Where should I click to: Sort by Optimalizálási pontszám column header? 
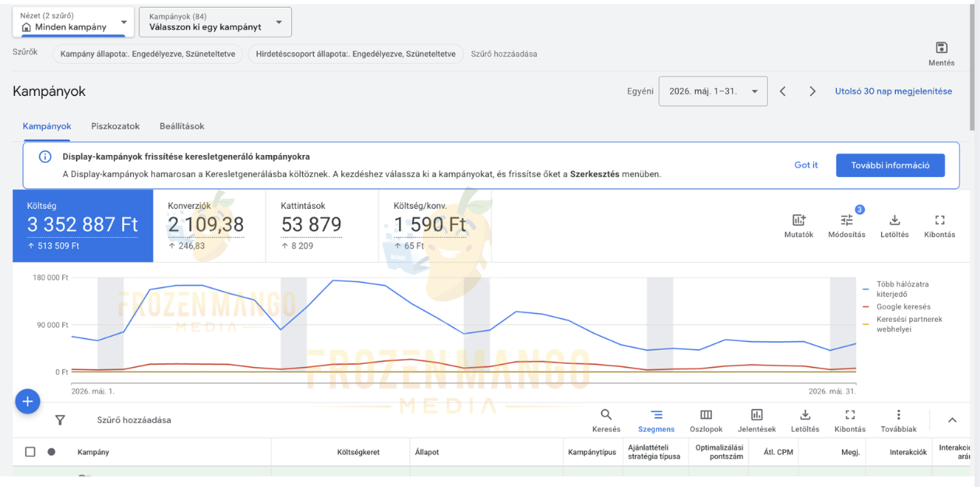point(720,452)
